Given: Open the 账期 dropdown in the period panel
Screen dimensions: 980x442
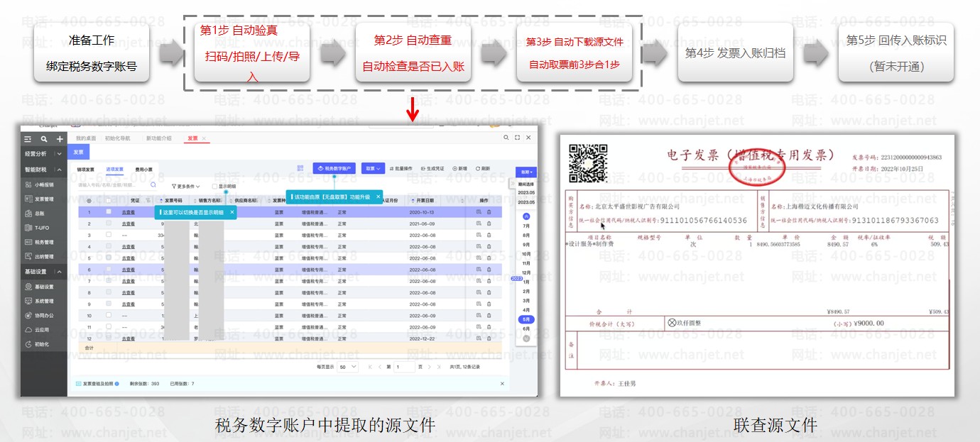Looking at the screenshot, I should [526, 172].
